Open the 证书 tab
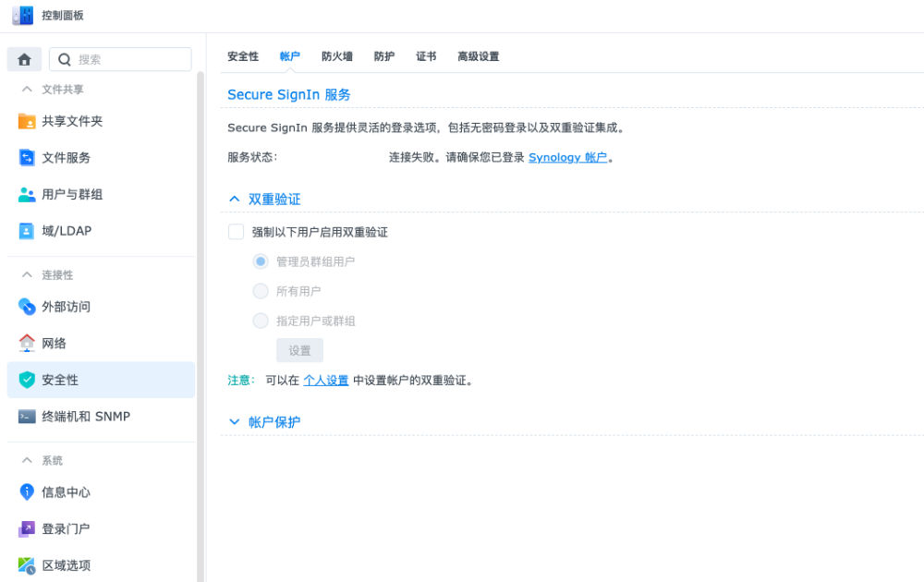 coord(425,56)
